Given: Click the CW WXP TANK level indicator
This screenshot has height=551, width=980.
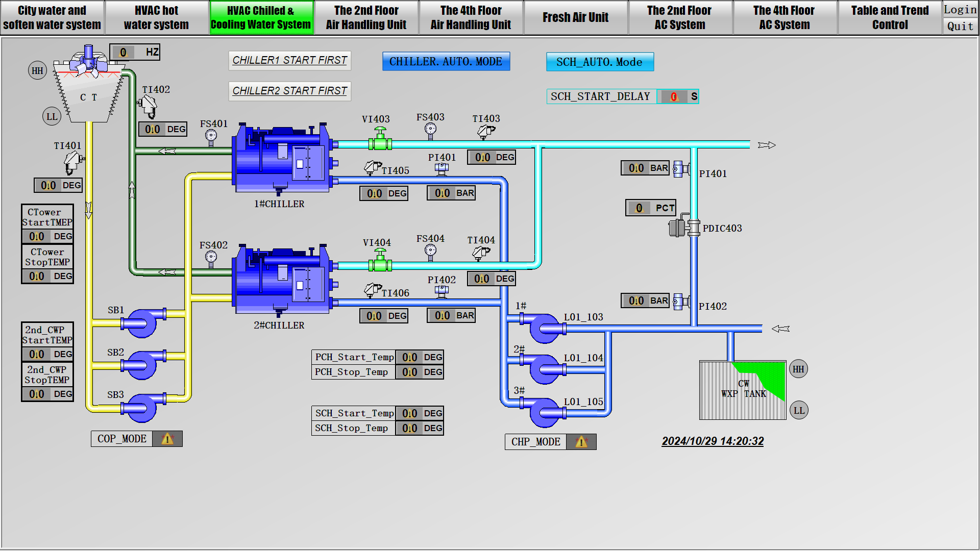Looking at the screenshot, I should [x=743, y=390].
